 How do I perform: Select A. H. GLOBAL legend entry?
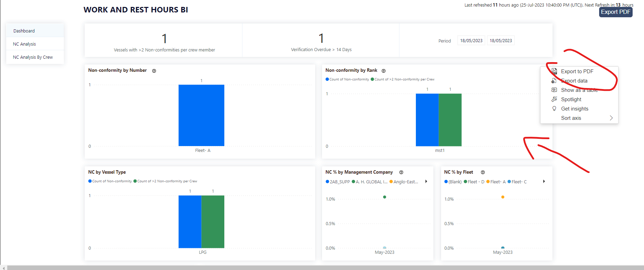tap(370, 182)
